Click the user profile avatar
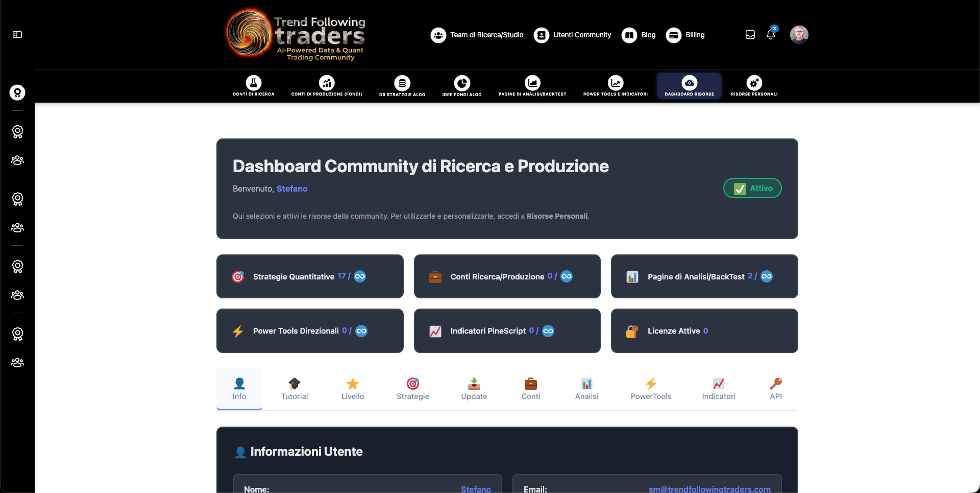Image resolution: width=980 pixels, height=493 pixels. point(799,35)
